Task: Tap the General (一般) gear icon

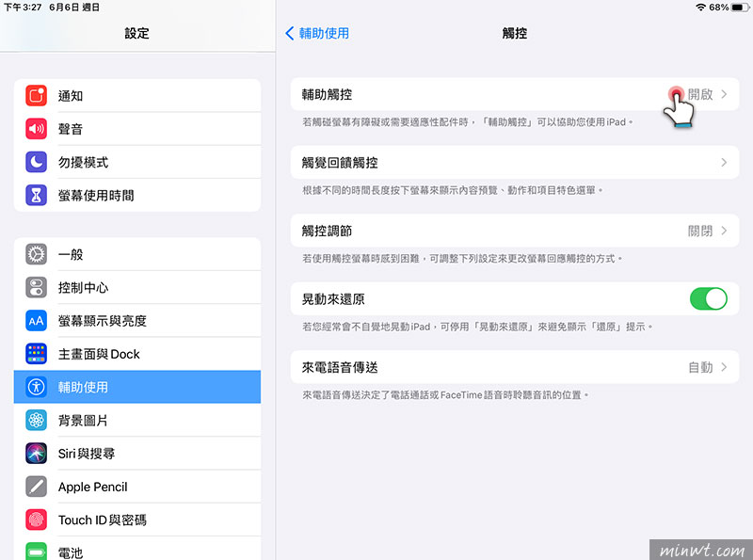Action: pos(36,254)
